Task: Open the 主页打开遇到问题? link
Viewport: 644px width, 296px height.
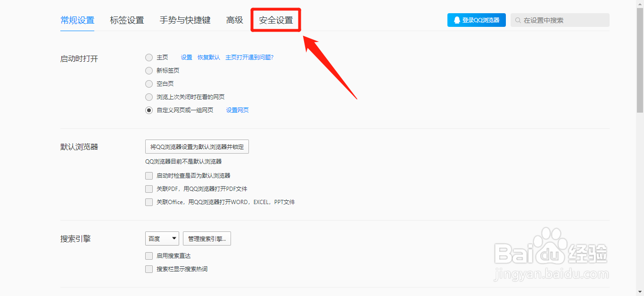Action: click(x=250, y=58)
